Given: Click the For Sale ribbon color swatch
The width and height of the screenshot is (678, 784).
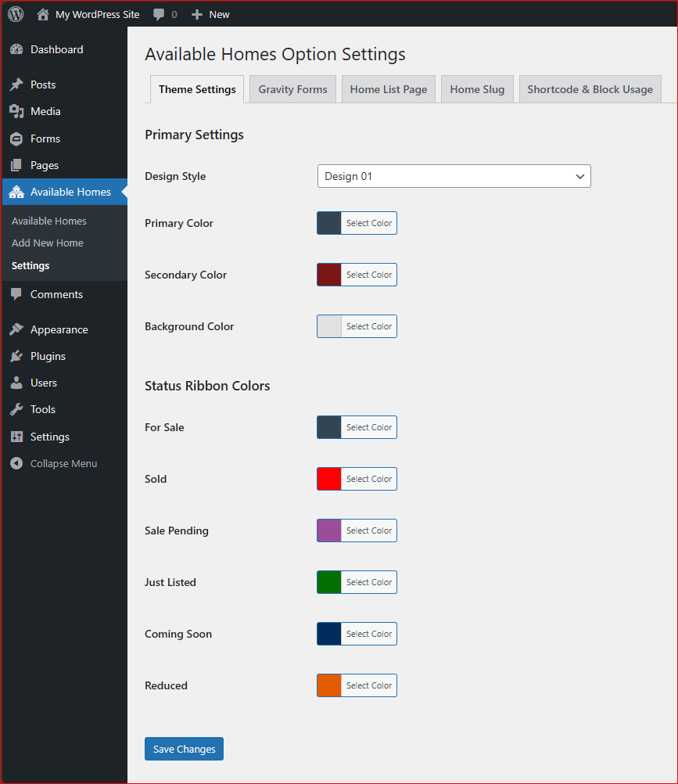Looking at the screenshot, I should tap(329, 427).
